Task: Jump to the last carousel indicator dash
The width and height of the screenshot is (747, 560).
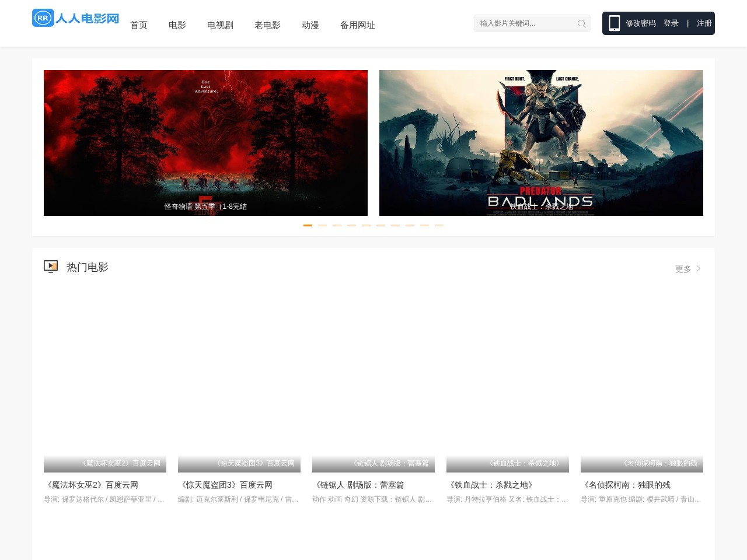Action: tap(439, 225)
